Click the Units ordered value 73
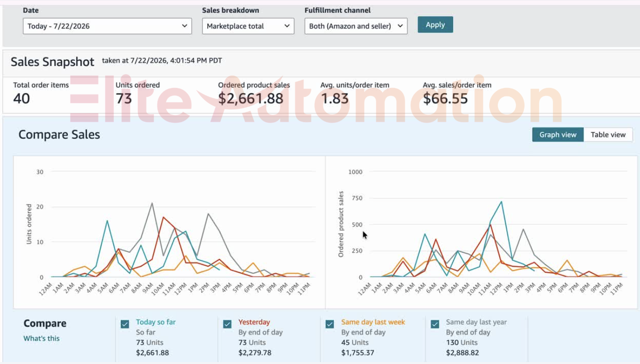Screen dimensions: 640x364 click(x=124, y=98)
